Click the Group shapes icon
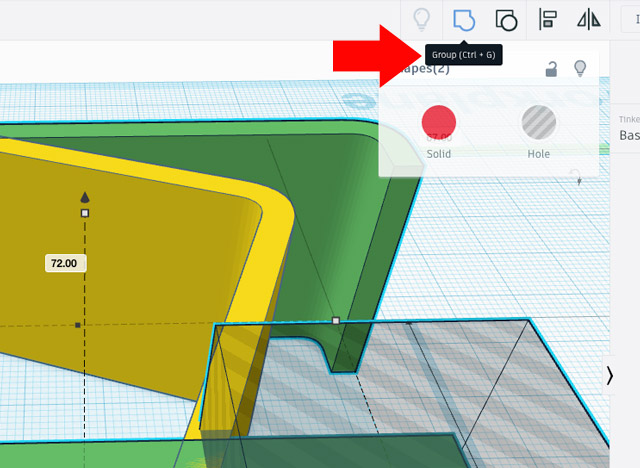This screenshot has height=468, width=640. click(x=463, y=19)
